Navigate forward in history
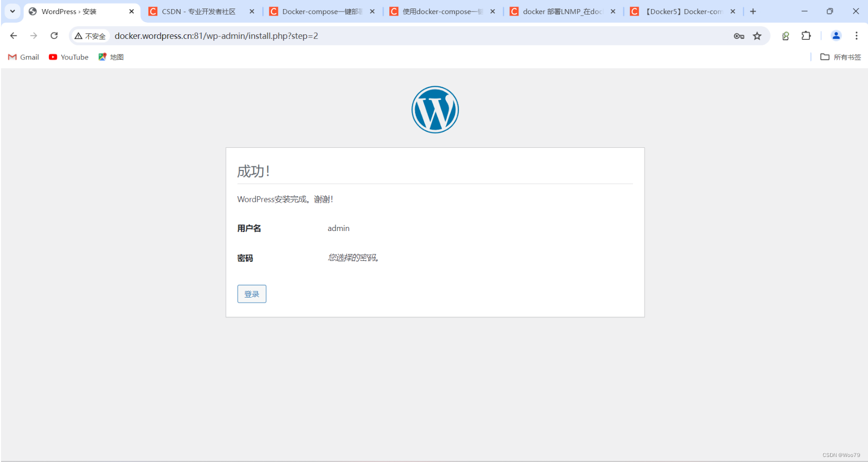Viewport: 868px width, 462px height. [x=33, y=36]
